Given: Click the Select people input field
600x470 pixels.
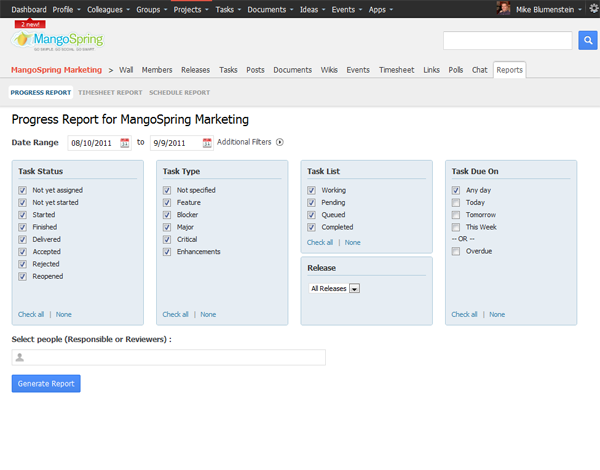Looking at the screenshot, I should click(x=169, y=357).
